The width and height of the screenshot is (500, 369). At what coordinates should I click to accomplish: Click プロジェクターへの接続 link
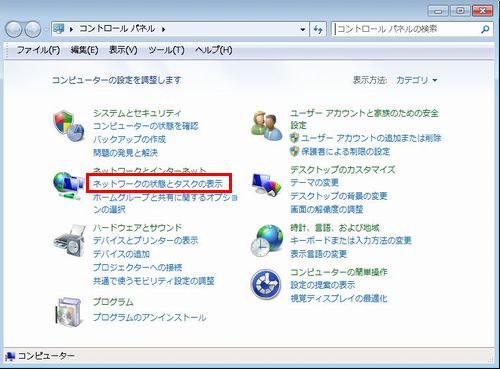(x=137, y=267)
